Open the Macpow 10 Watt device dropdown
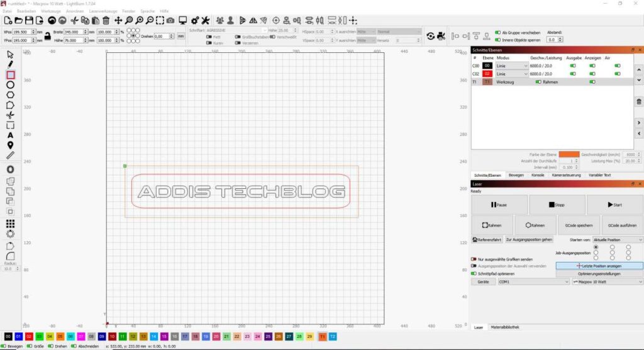The image size is (644, 350). [x=608, y=282]
